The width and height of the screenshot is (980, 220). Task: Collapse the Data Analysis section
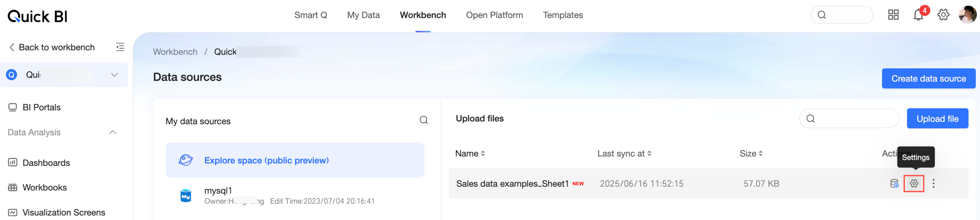113,133
